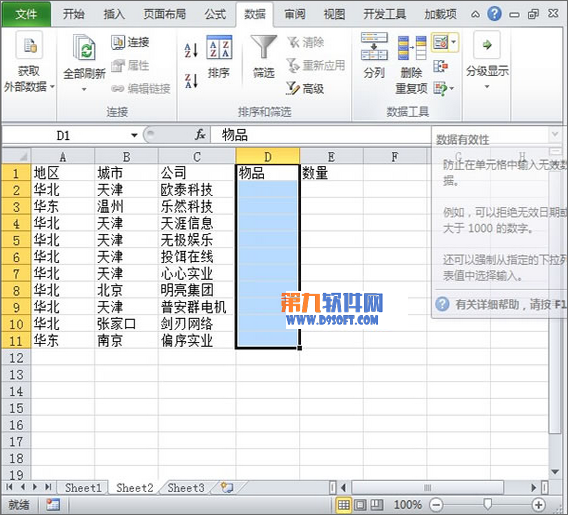Image resolution: width=568 pixels, height=515 pixels.
Task: Switch to Sheet1 tab
Action: point(83,488)
